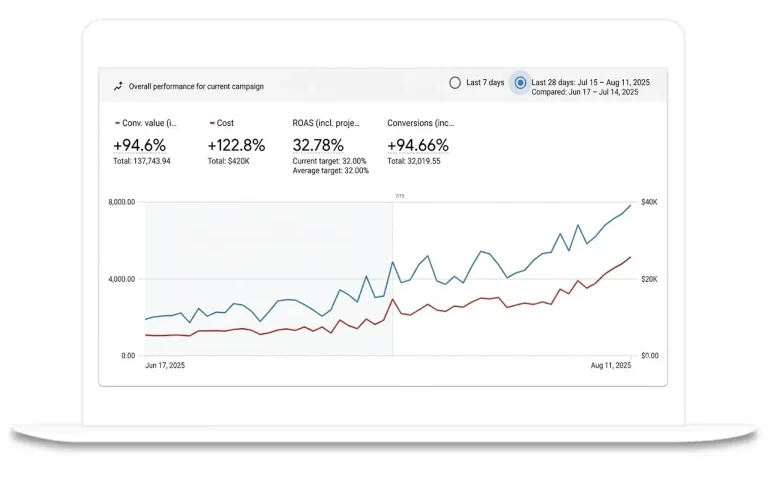Image resolution: width=768 pixels, height=479 pixels.
Task: Click the Total: $420K cost label
Action: (228, 161)
